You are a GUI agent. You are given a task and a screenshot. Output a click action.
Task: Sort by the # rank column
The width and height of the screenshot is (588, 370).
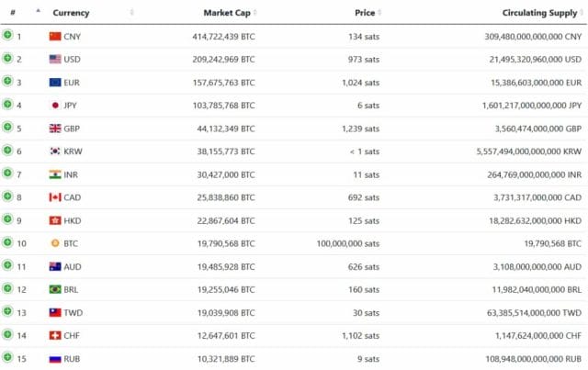click(13, 13)
